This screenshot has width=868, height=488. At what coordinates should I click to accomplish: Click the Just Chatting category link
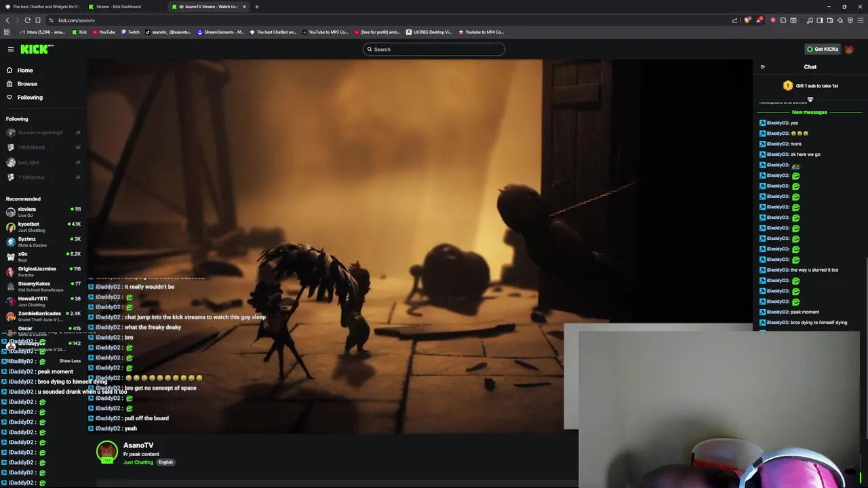click(x=138, y=462)
